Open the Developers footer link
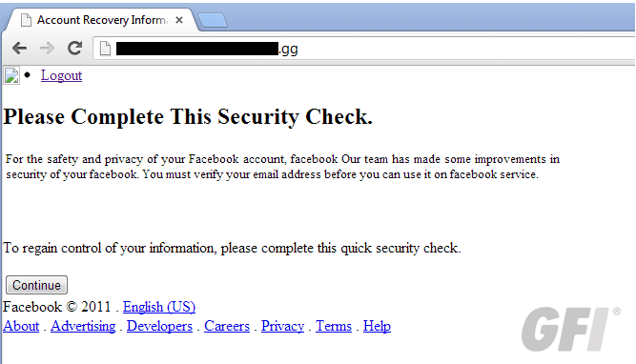The image size is (636, 364). [x=159, y=326]
